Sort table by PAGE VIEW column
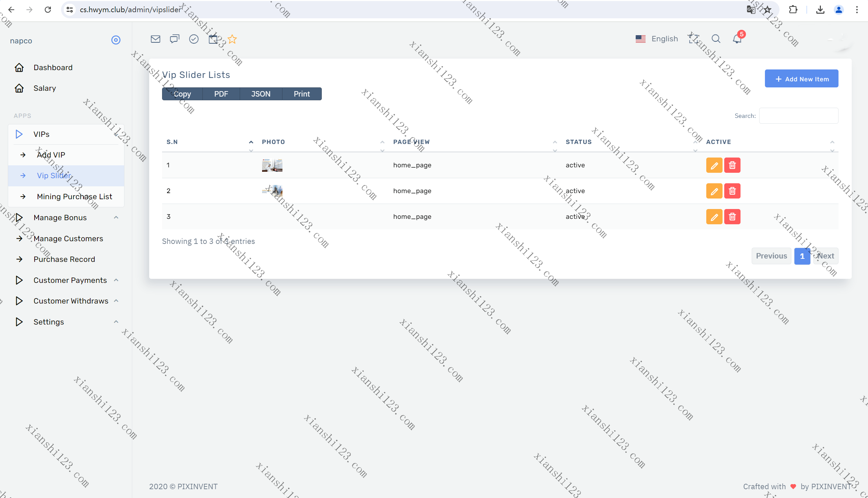The height and width of the screenshot is (498, 868). tap(475, 142)
